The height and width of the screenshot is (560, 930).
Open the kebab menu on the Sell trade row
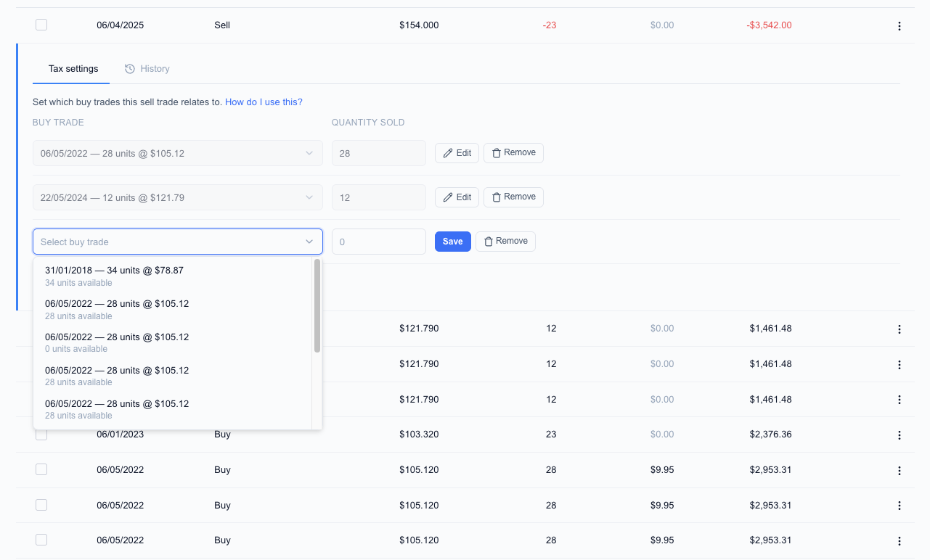coord(899,25)
